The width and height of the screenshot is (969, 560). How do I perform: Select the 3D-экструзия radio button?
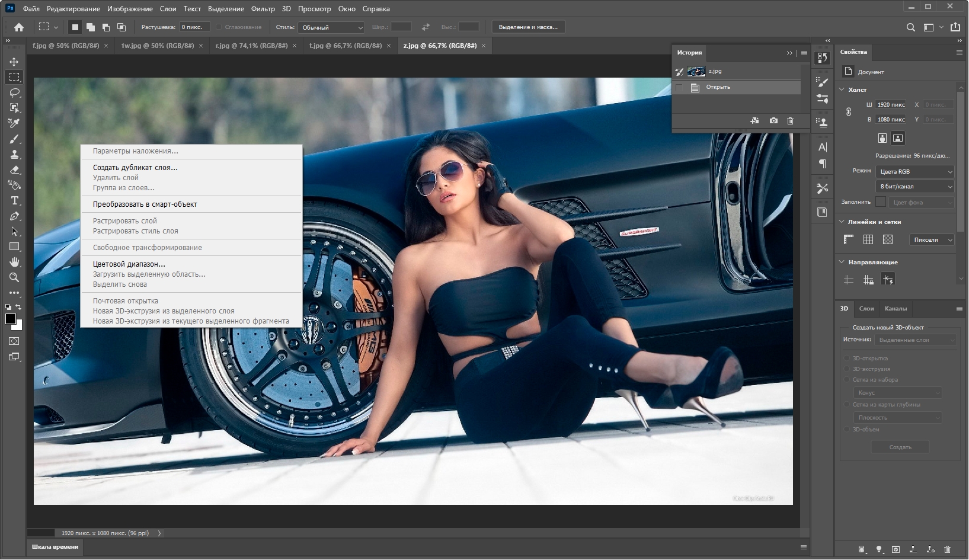pos(846,369)
